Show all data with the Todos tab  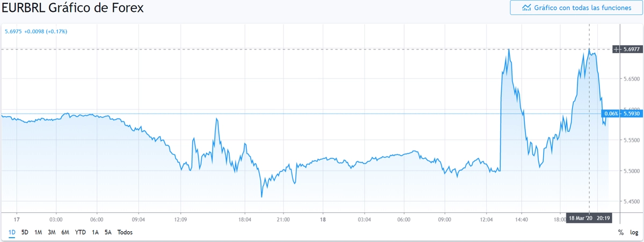point(125,232)
